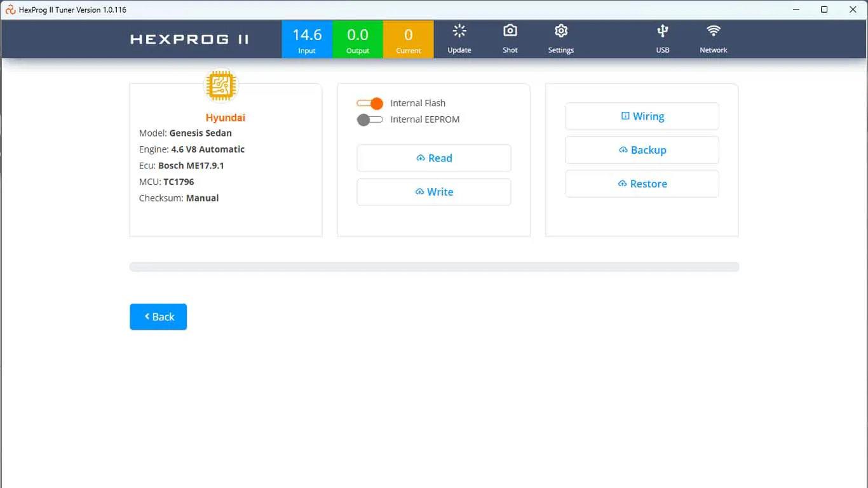Click the Engine: 4.6 V8 Automatic line
Screen dimensions: 868x488
coord(192,149)
